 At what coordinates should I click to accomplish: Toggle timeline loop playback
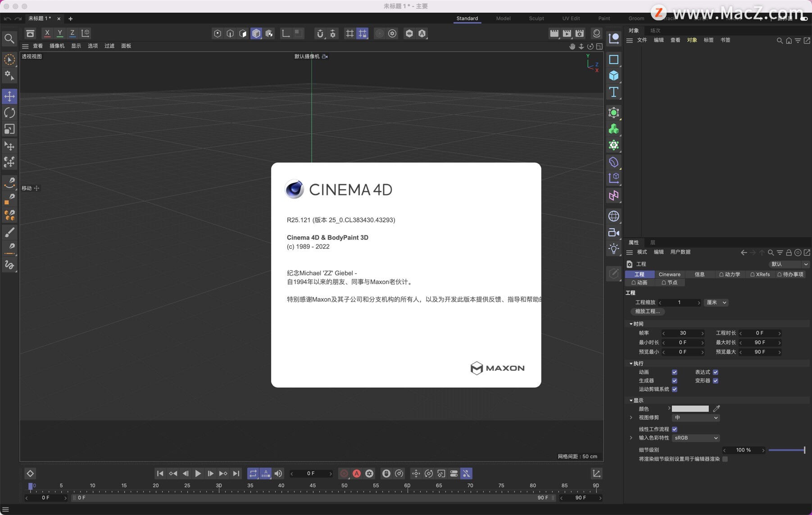click(253, 474)
